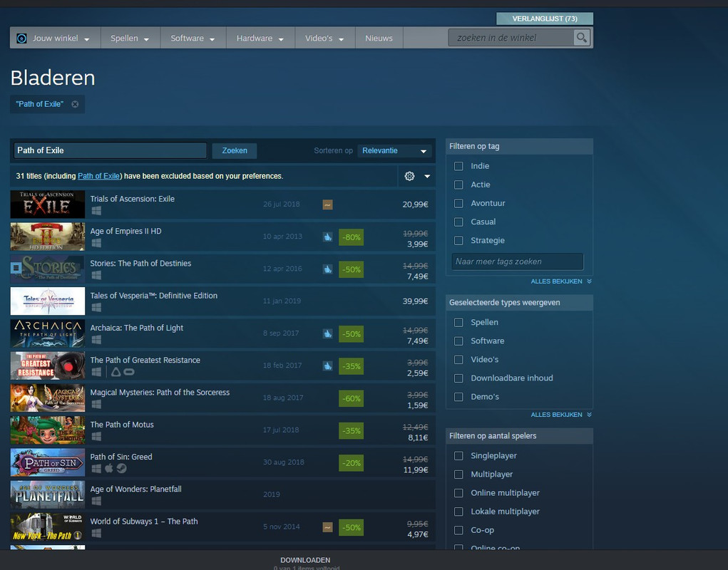The height and width of the screenshot is (570, 728).
Task: Go to the Nieuws tab
Action: pos(379,38)
